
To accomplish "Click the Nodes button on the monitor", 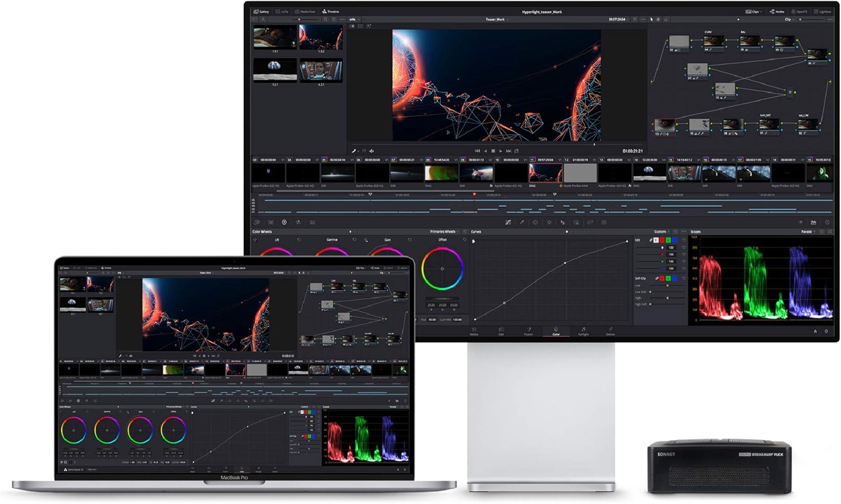I will [777, 11].
